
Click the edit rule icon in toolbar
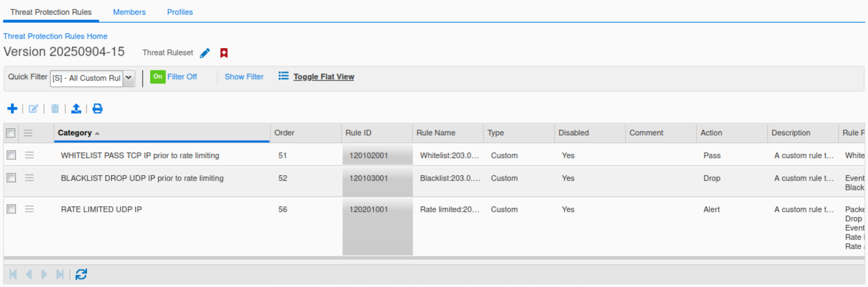[x=34, y=109]
